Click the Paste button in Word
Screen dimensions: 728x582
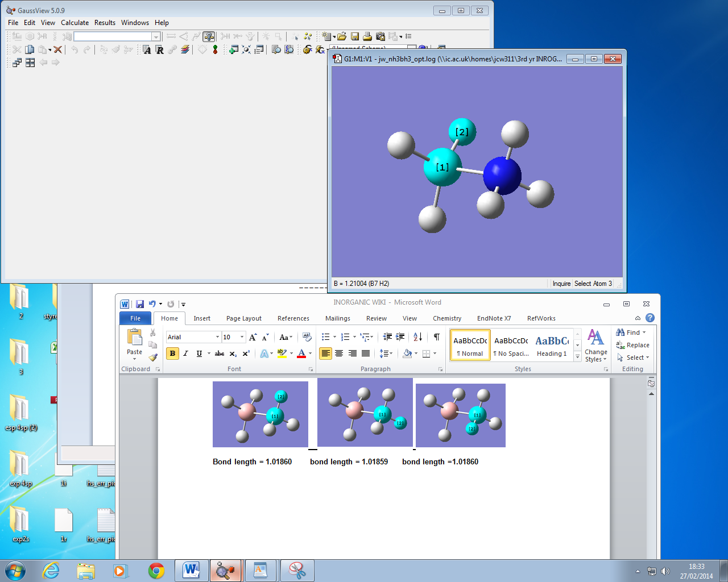(x=135, y=344)
